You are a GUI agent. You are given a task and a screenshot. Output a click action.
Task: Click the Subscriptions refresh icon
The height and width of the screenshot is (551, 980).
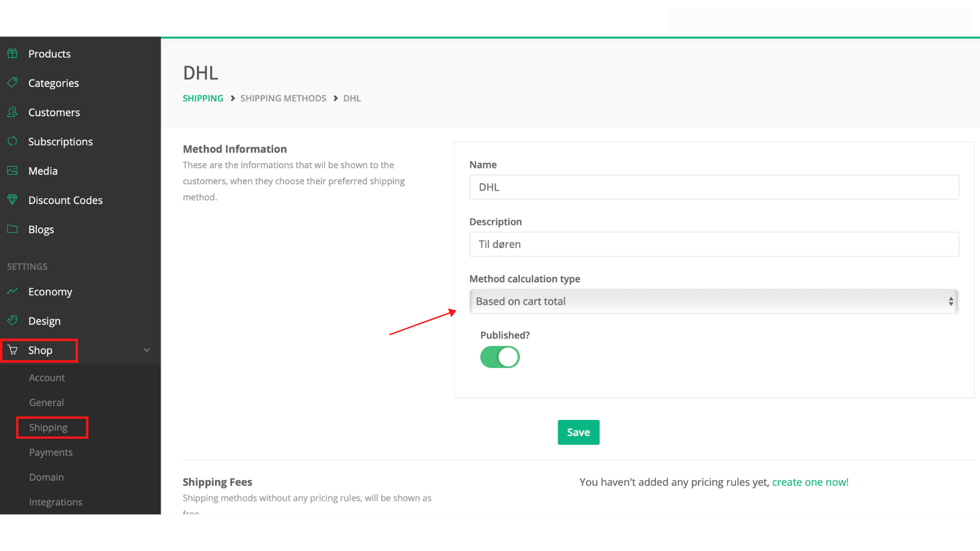(12, 141)
